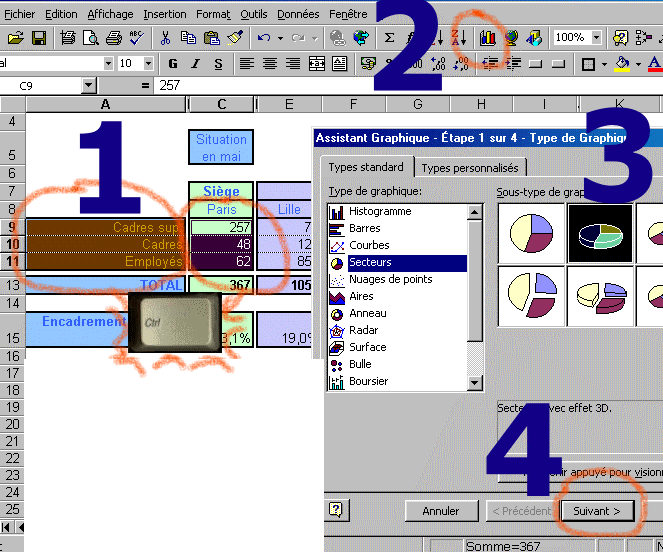Click the Drawing toolbar icon

pyautogui.click(x=534, y=38)
